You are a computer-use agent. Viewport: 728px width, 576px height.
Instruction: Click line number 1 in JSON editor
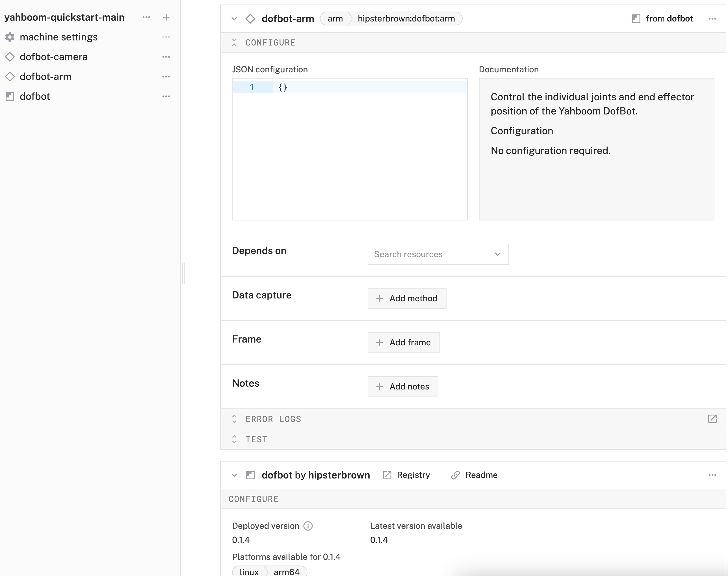pyautogui.click(x=252, y=87)
